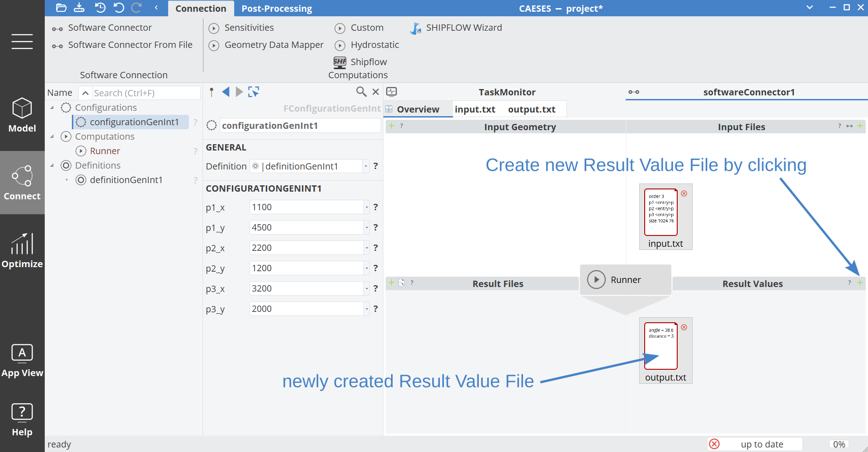Collapse the Computations tree node
Screen dimensions: 868x452
(x=52, y=137)
